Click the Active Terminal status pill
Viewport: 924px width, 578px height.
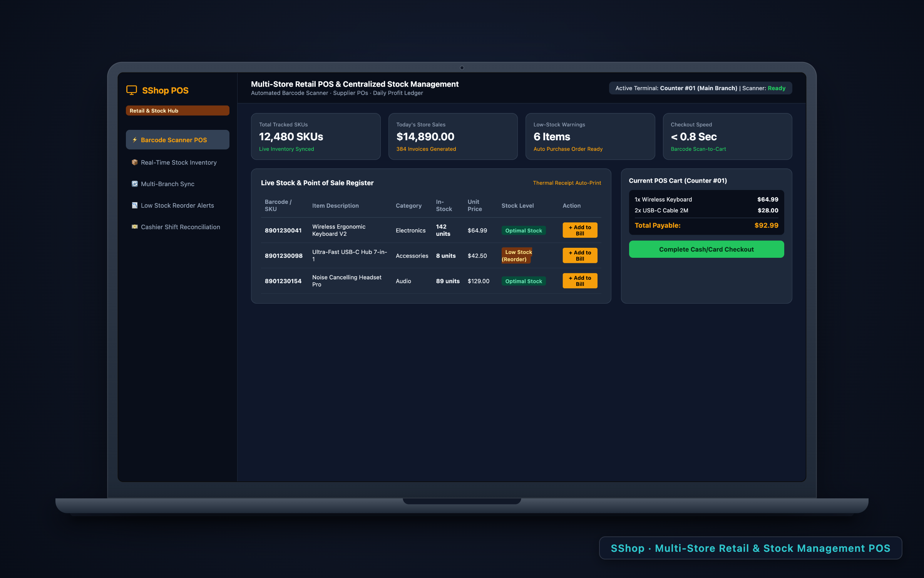click(x=700, y=88)
